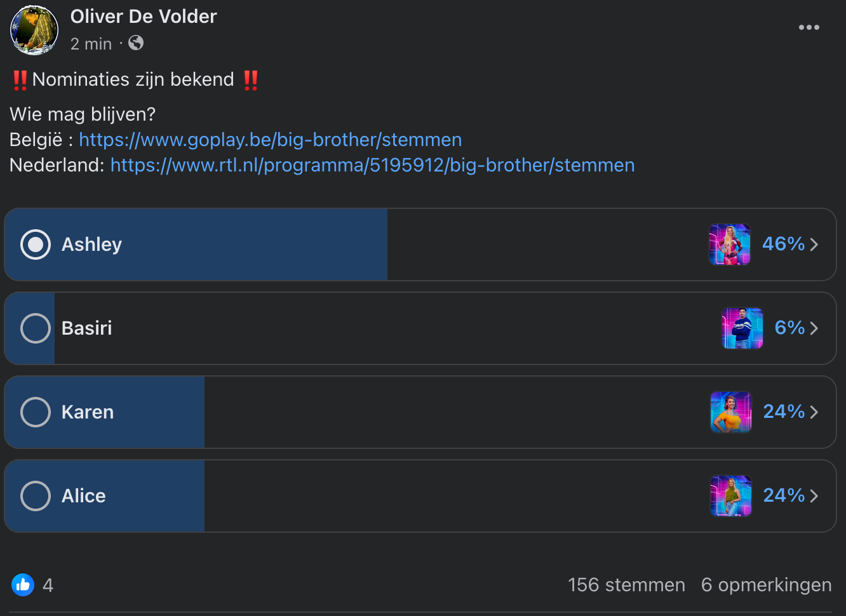The image size is (846, 616).
Task: Click the blue thumbs-up like reaction icon
Action: coord(23,585)
